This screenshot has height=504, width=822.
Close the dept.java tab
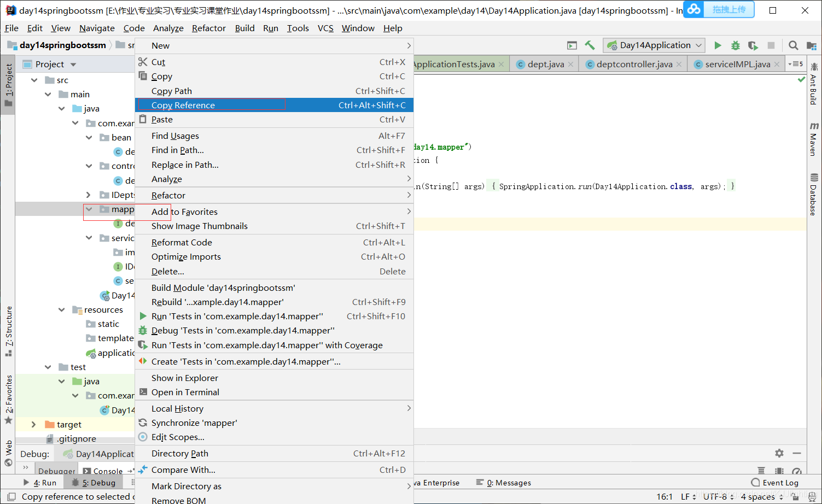[570, 64]
